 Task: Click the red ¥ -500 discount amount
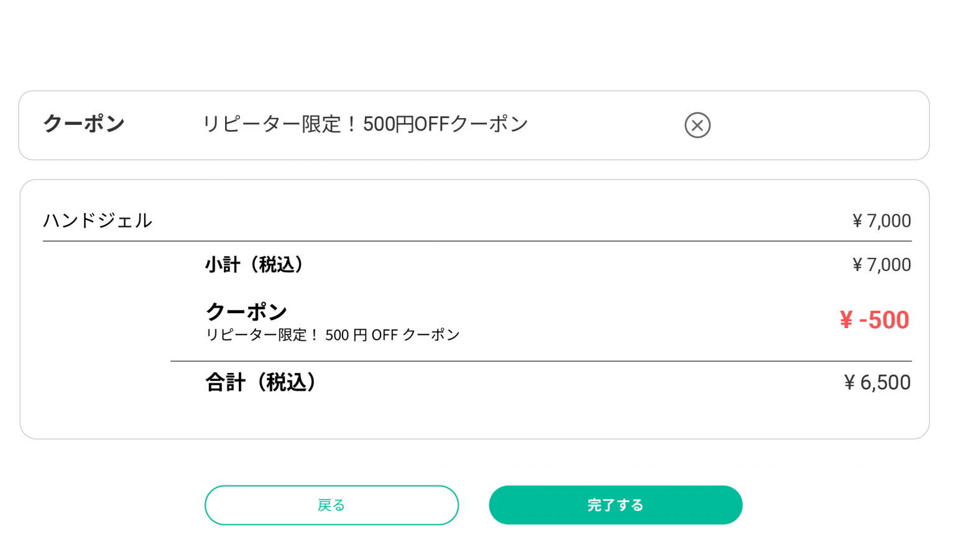pyautogui.click(x=874, y=320)
